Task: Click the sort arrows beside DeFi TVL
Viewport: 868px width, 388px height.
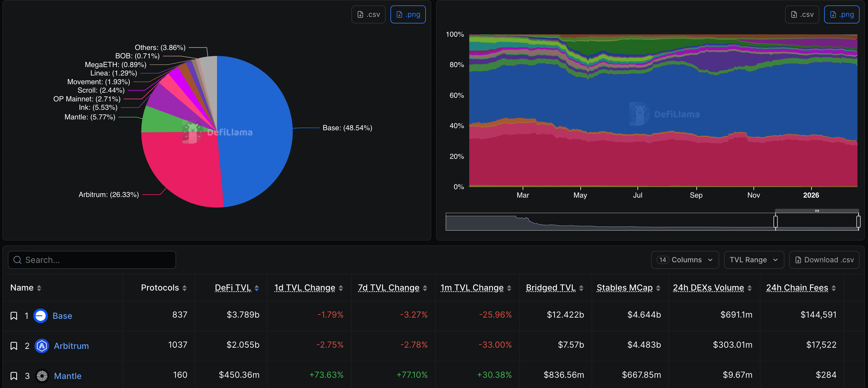Action: [257, 288]
